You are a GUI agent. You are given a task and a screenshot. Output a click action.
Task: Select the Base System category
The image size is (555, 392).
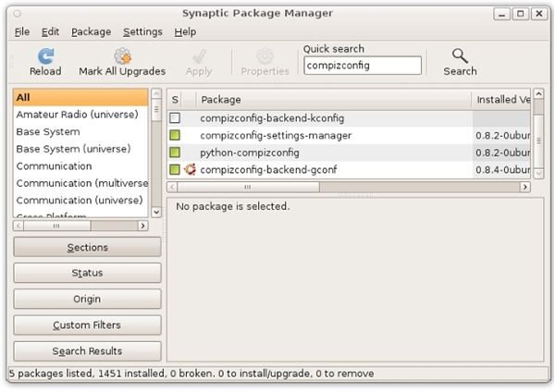tap(80, 131)
